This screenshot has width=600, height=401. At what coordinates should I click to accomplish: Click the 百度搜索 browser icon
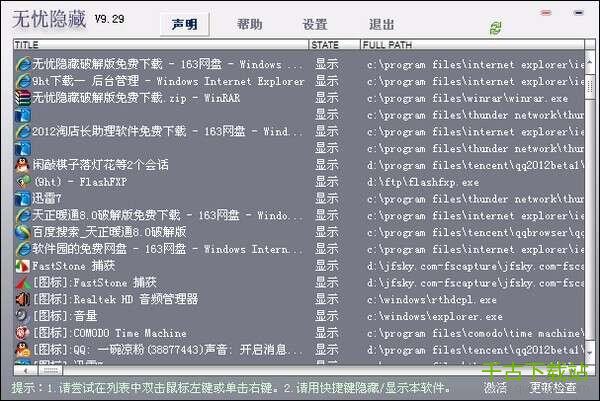pyautogui.click(x=22, y=232)
